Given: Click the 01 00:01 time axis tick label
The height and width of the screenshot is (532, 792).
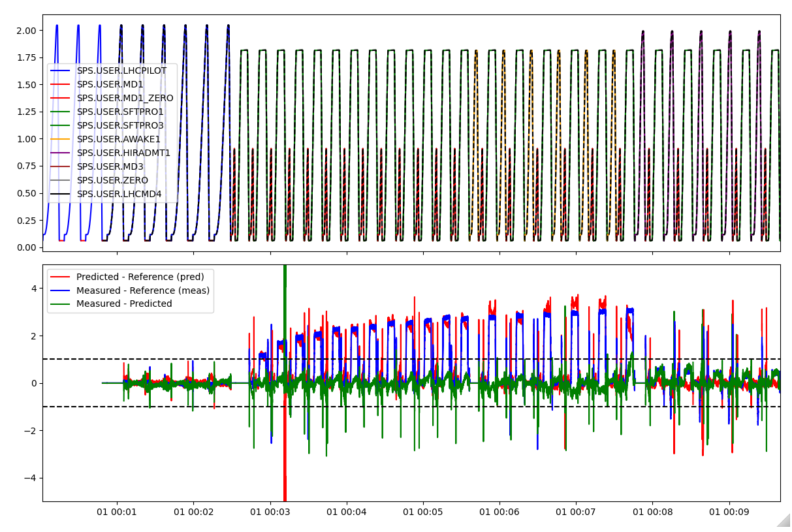Looking at the screenshot, I should [x=118, y=513].
